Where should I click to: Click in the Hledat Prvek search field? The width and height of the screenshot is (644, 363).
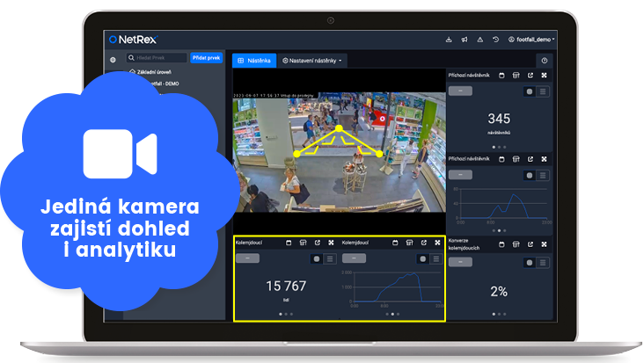[157, 58]
